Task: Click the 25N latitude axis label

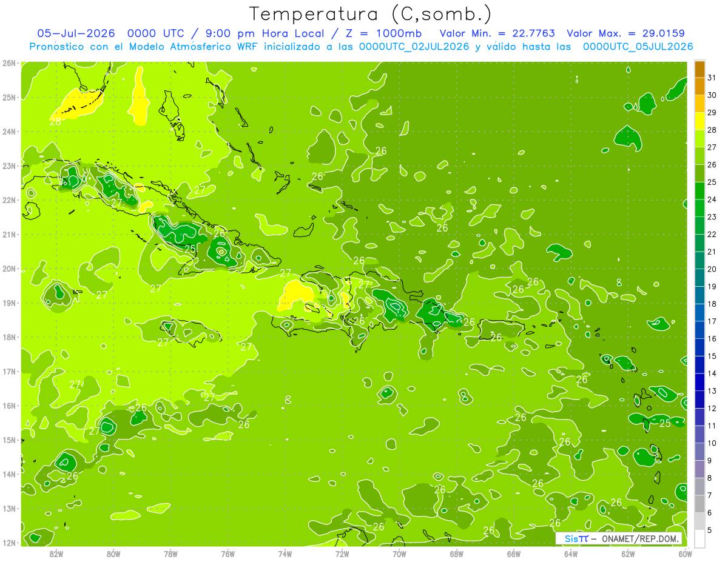Action: (x=8, y=97)
